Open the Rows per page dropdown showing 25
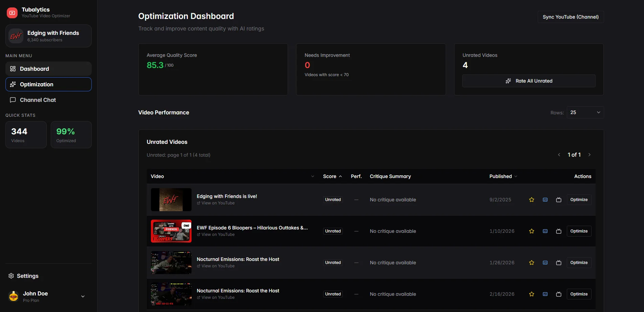The image size is (644, 312). [585, 112]
